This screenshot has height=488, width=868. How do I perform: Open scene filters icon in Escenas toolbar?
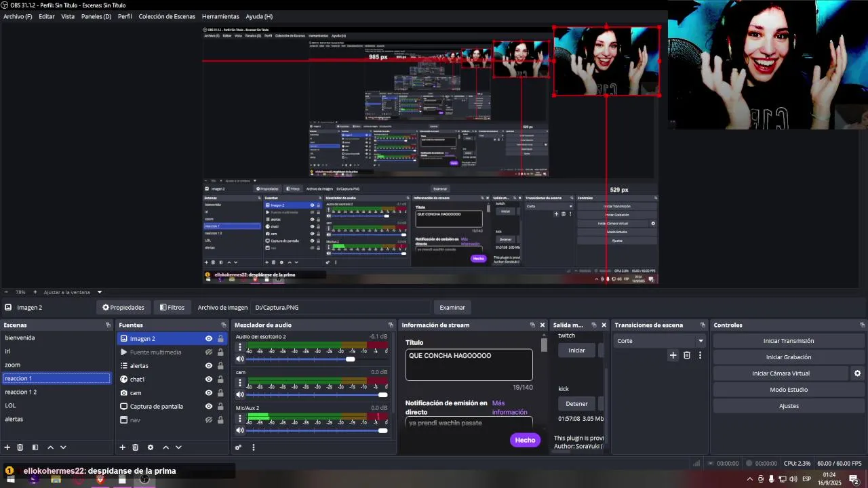(x=35, y=447)
